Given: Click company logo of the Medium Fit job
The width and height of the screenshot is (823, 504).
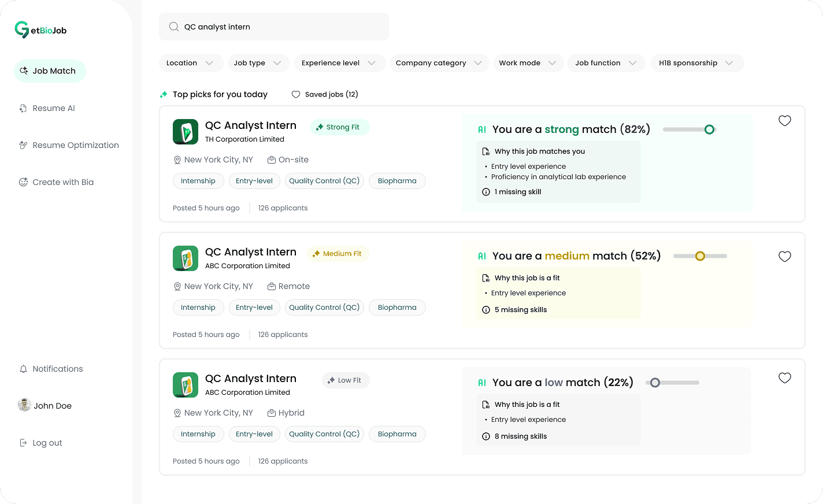Looking at the screenshot, I should pos(186,258).
